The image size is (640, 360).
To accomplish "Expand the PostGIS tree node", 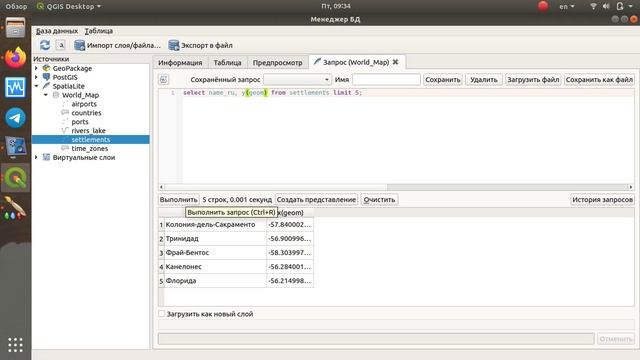I will (x=36, y=77).
